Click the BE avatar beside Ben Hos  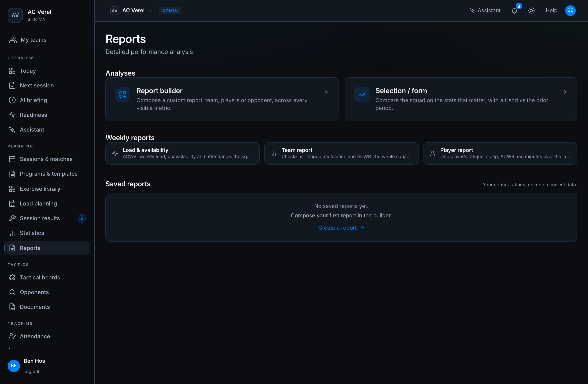pos(14,366)
